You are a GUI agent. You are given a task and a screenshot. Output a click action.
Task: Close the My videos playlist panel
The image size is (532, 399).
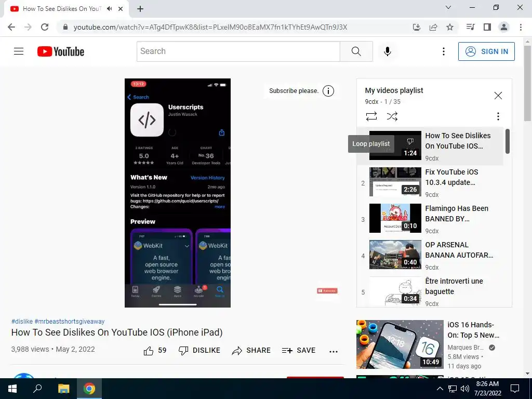[x=498, y=96]
